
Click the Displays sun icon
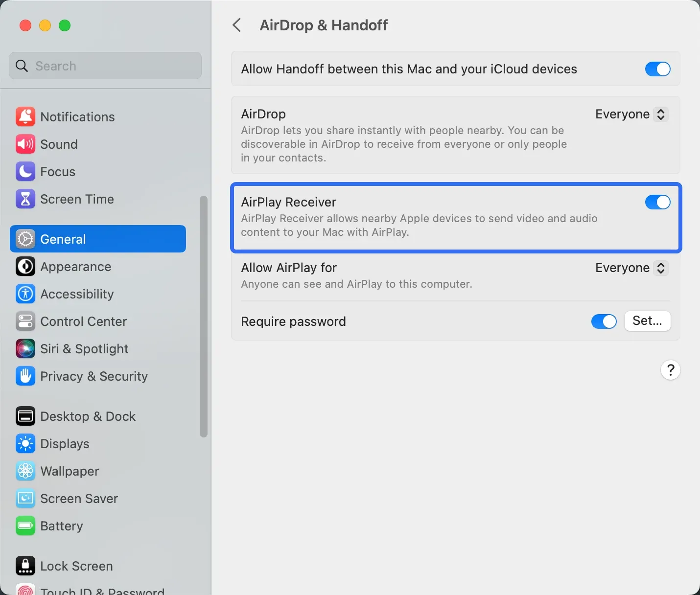pyautogui.click(x=25, y=443)
